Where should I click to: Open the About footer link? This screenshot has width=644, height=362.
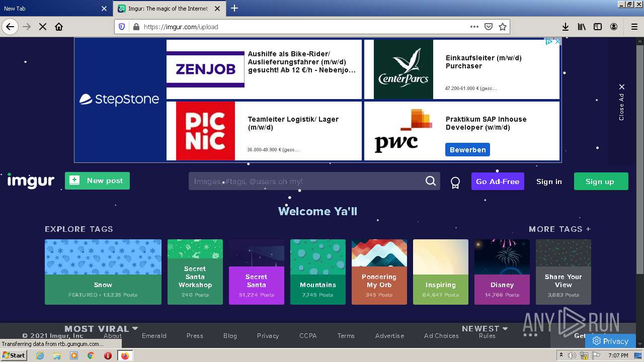tap(113, 336)
